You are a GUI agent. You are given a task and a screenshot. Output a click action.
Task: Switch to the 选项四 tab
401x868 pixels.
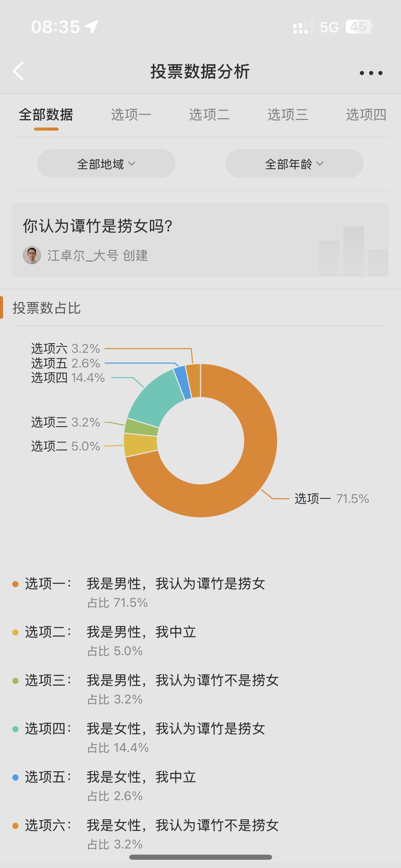coord(366,114)
